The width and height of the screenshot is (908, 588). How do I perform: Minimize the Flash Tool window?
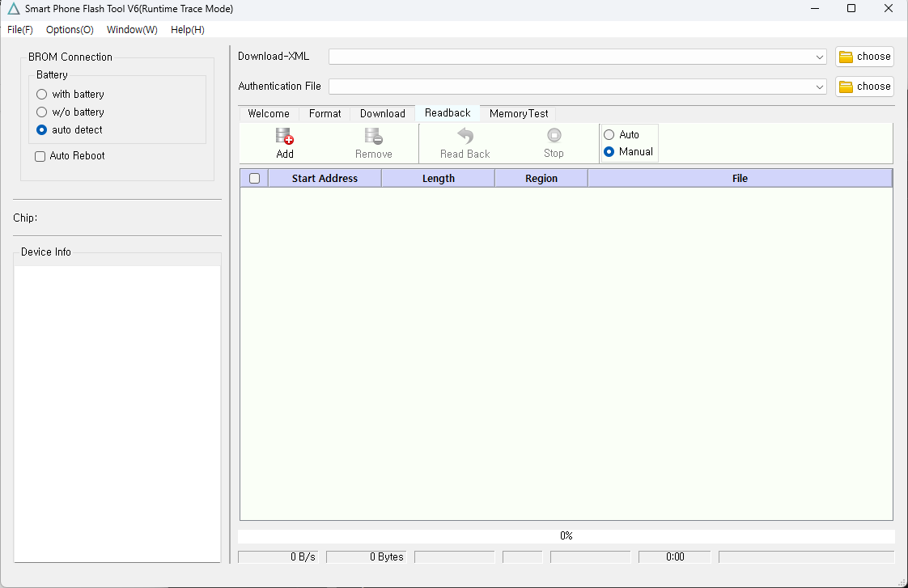coord(815,9)
